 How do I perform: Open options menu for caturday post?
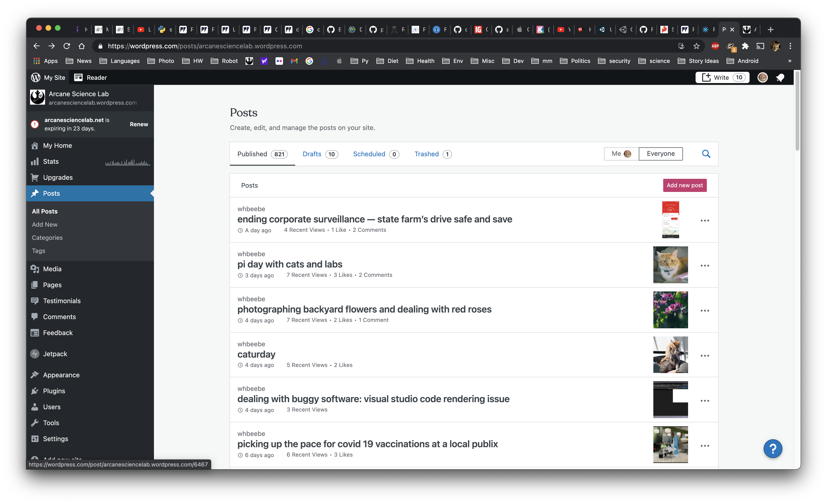coord(705,355)
